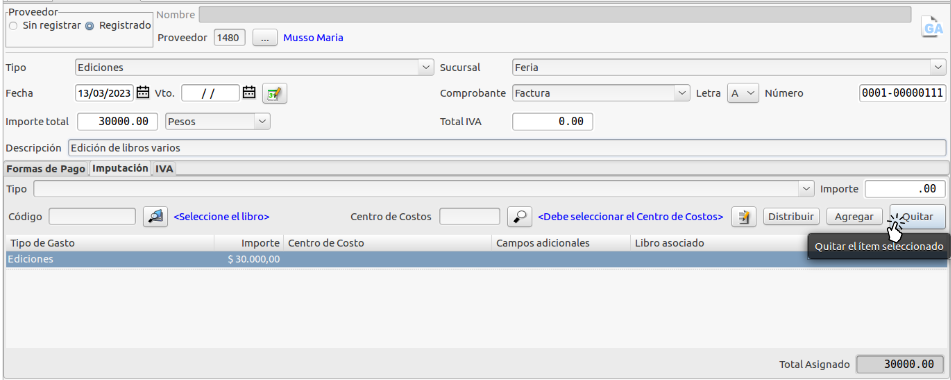Click the Importe total field
The image size is (951, 380).
pos(118,121)
